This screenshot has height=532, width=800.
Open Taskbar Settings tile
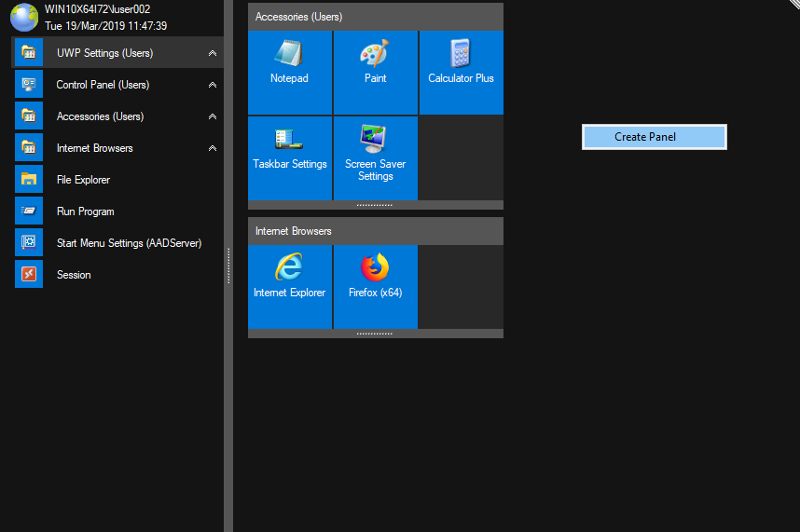coord(289,158)
